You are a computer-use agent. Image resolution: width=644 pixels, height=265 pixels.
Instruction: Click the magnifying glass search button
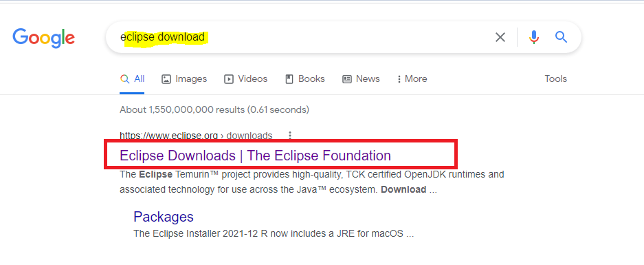coord(561,37)
